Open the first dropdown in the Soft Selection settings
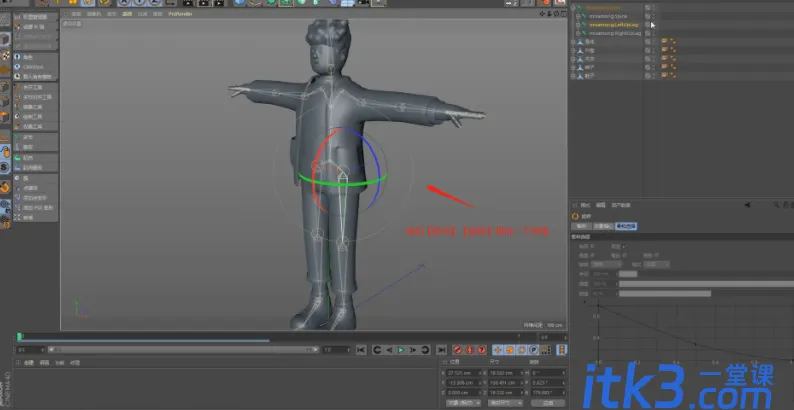The image size is (794, 410). tap(606, 264)
